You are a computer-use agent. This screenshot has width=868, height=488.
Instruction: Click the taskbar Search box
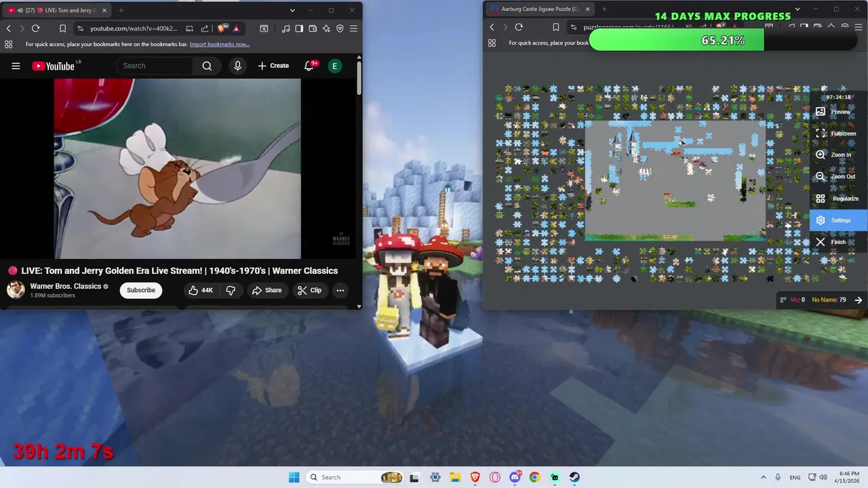[354, 477]
